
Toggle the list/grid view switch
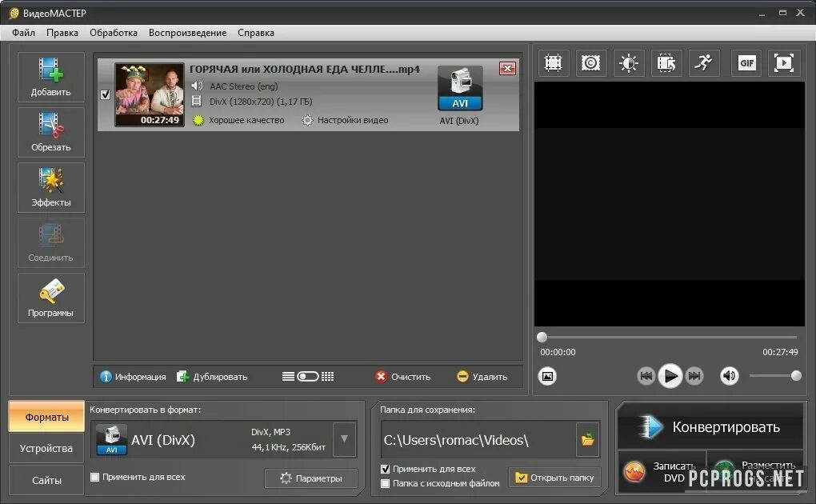point(307,377)
